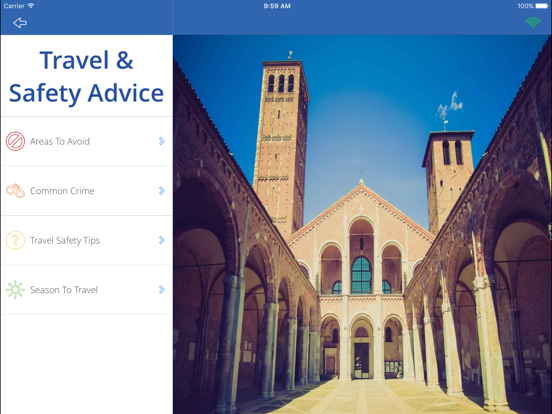
Task: Tap the back arrow icon
Action: [20, 23]
